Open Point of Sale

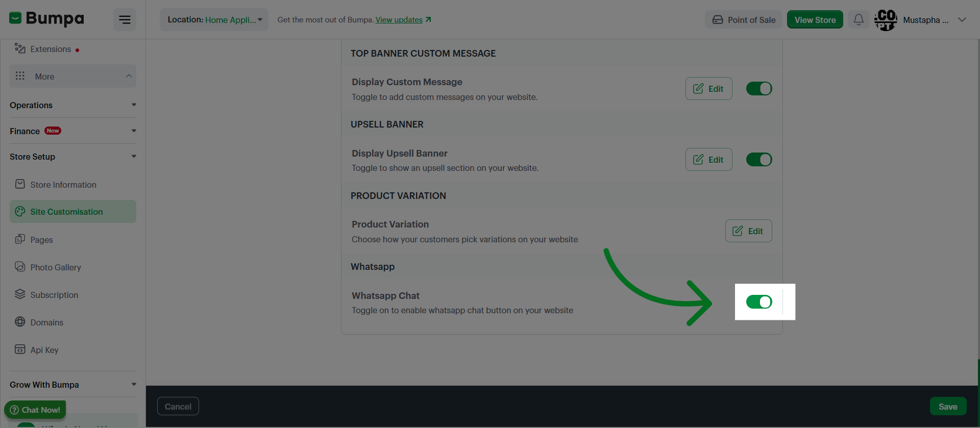pyautogui.click(x=744, y=20)
